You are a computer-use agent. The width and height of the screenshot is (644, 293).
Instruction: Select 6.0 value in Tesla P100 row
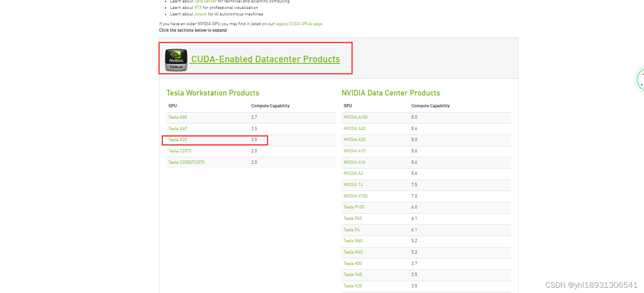(414, 207)
